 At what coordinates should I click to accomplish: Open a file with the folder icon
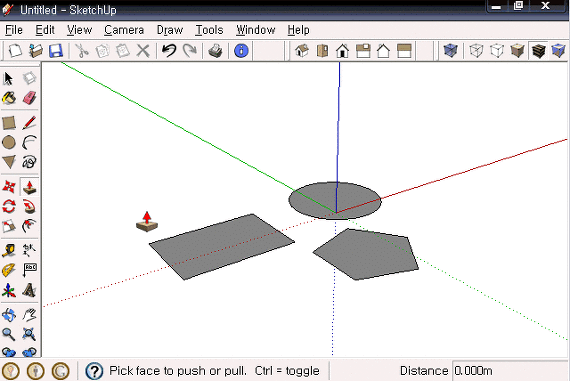[x=36, y=51]
